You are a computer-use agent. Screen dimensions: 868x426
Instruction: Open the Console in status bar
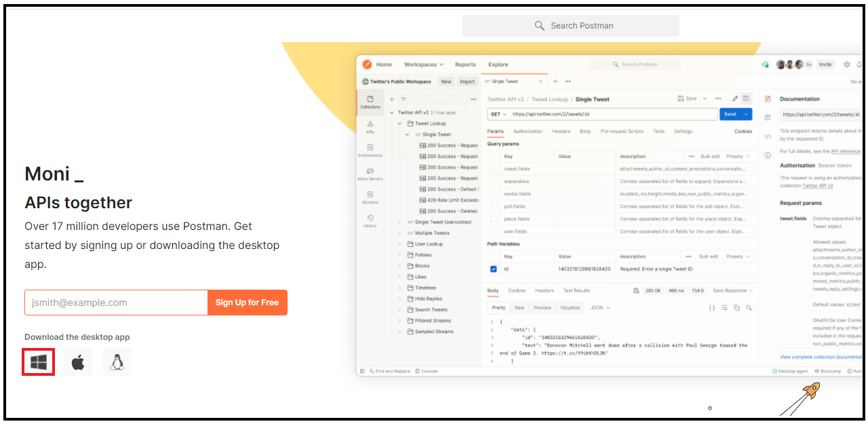coord(427,371)
